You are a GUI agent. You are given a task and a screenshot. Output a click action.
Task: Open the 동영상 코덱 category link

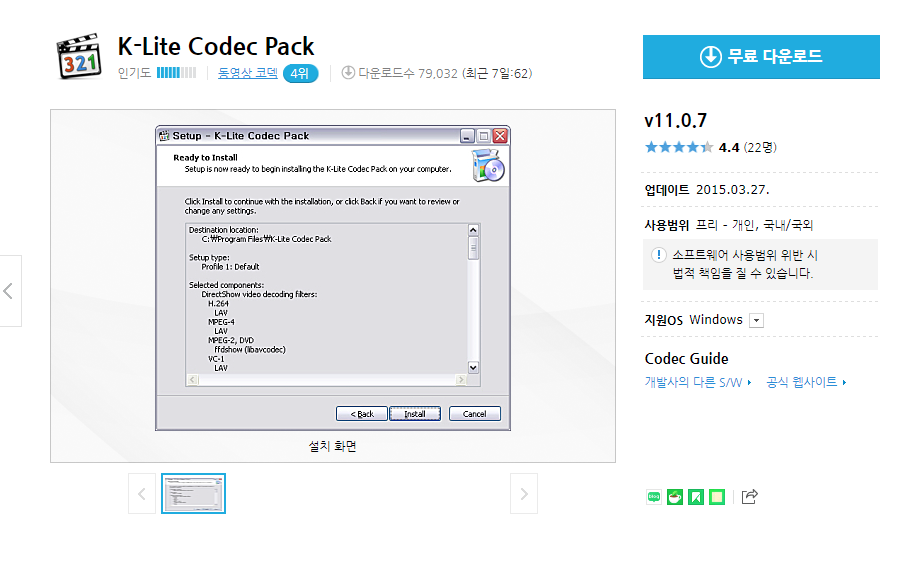point(248,73)
